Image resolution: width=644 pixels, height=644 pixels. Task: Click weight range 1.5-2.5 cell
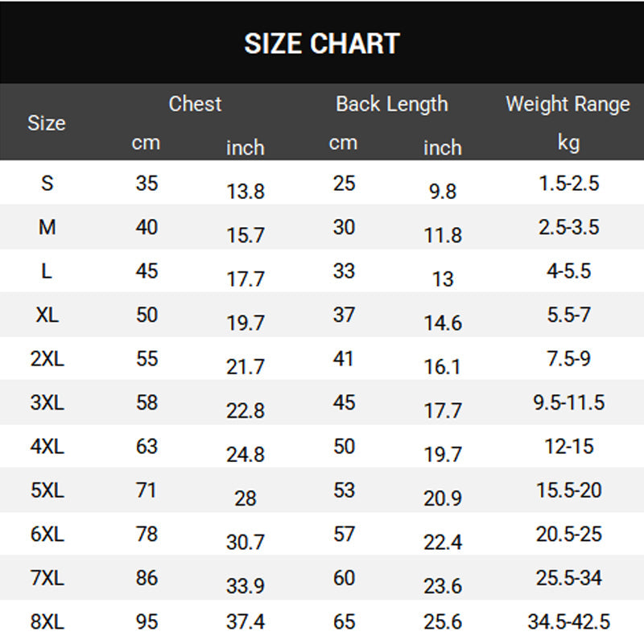pos(569,184)
